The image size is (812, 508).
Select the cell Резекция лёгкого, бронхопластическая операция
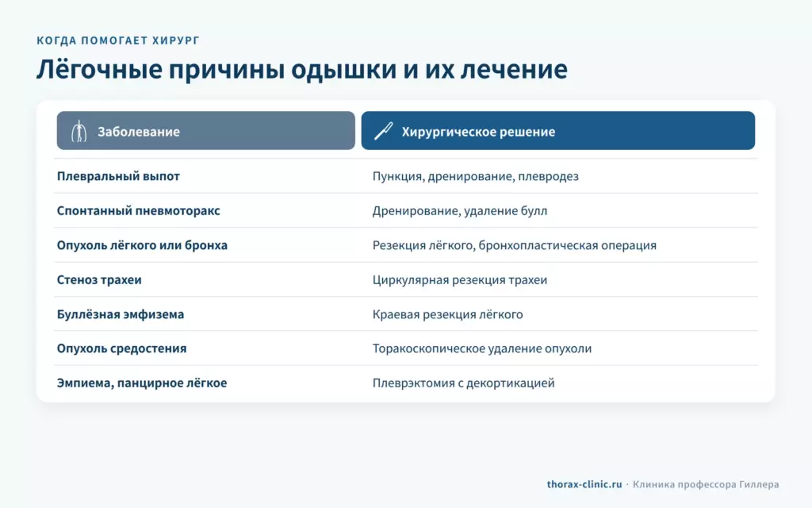pyautogui.click(x=514, y=245)
